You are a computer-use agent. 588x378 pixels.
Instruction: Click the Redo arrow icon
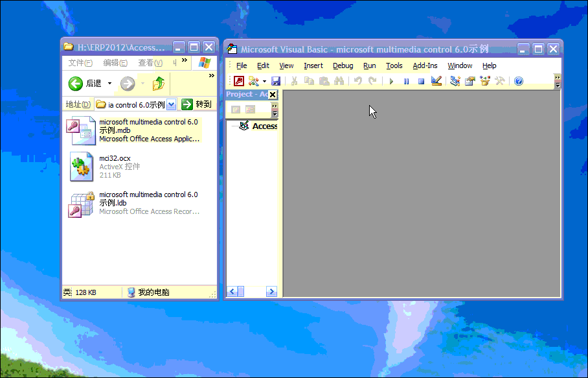[372, 81]
